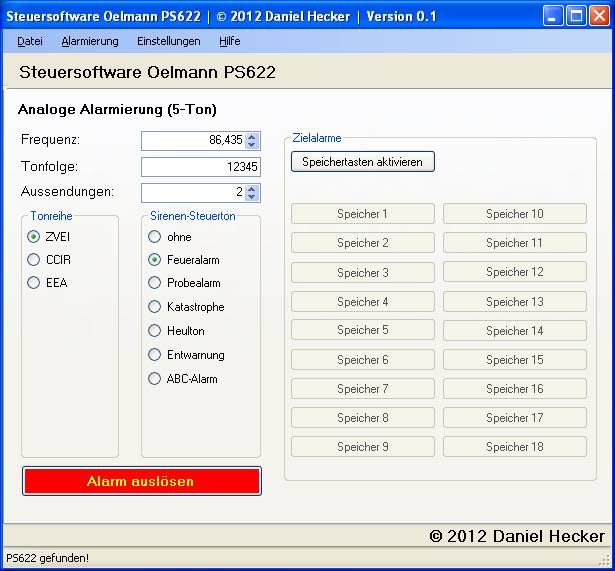
Task: Open the Alarmierung menu
Action: [90, 41]
